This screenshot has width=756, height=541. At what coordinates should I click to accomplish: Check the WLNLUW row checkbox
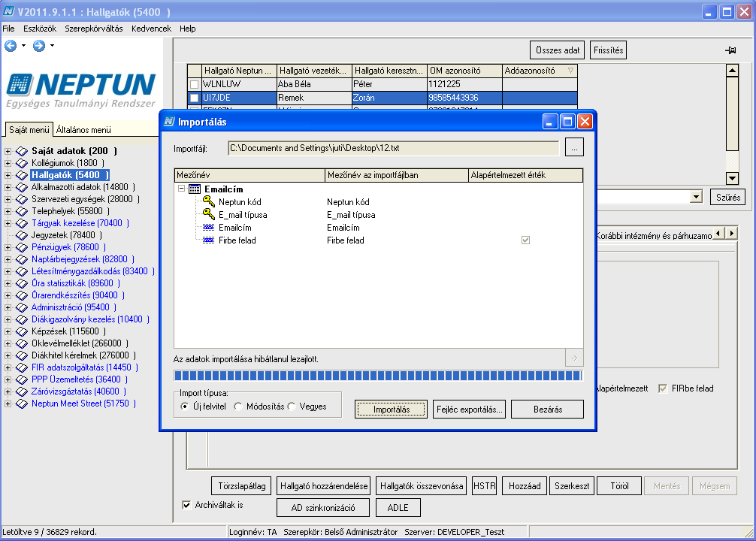tap(195, 84)
